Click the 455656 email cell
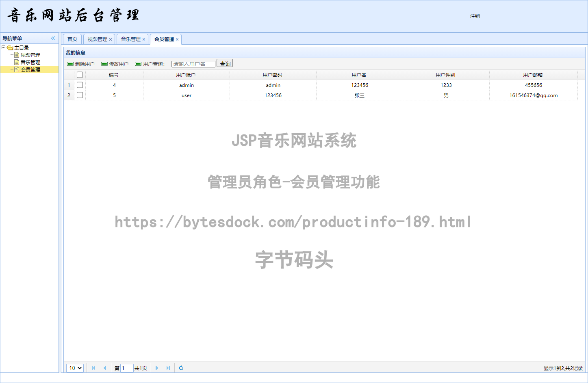 click(534, 85)
